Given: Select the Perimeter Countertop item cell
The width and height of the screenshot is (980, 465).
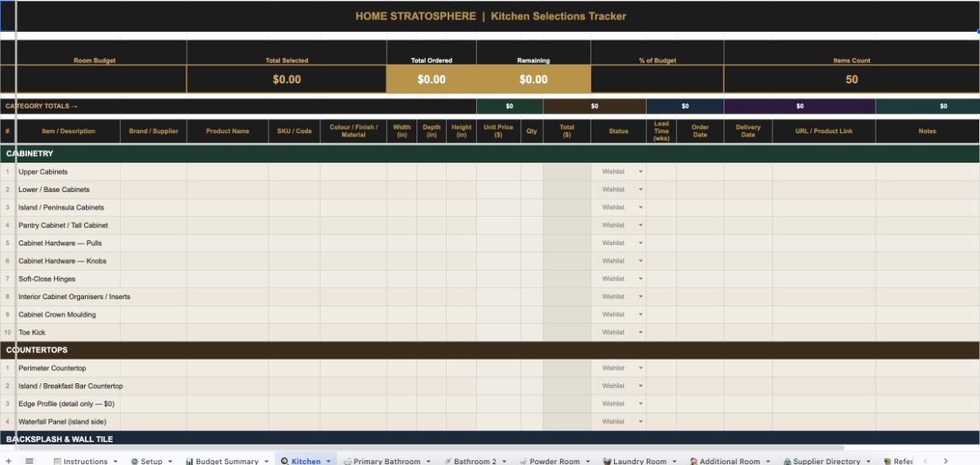Looking at the screenshot, I should pyautogui.click(x=68, y=368).
